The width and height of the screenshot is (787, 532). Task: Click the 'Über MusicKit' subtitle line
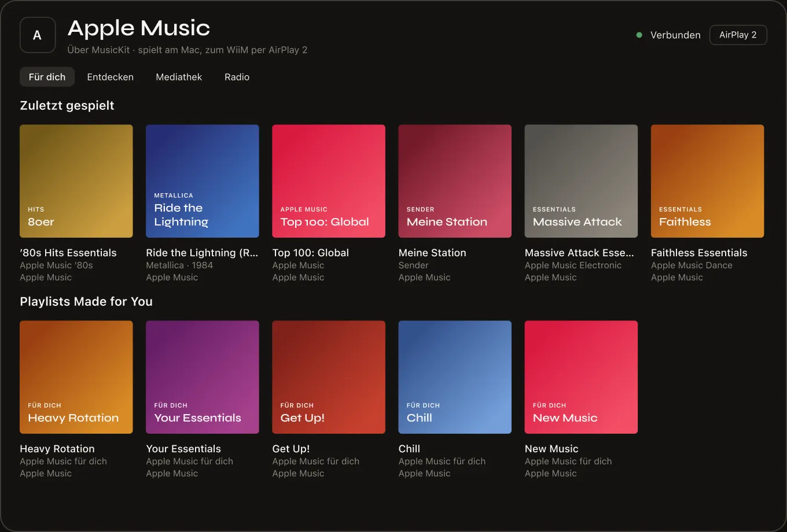[x=187, y=50]
